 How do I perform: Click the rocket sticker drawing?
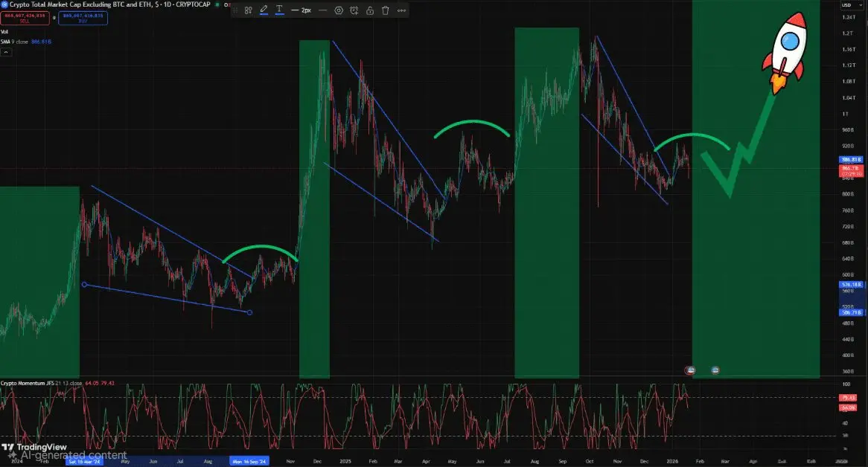[x=785, y=53]
